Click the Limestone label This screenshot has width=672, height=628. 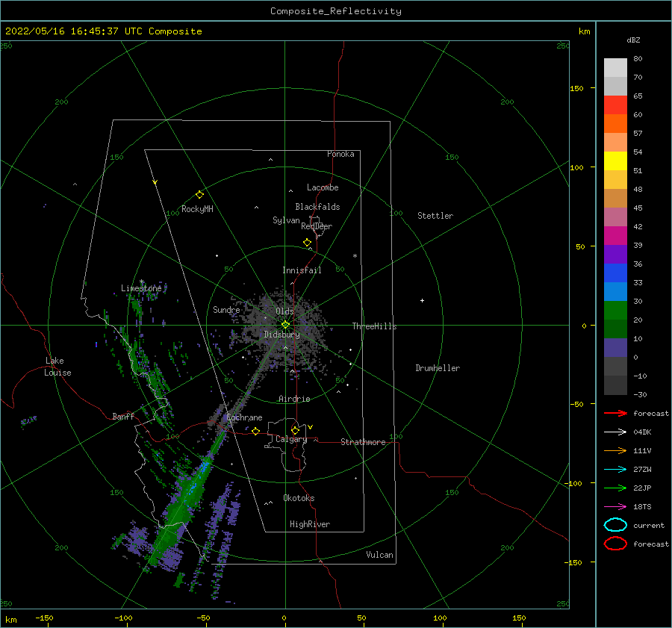pyautogui.click(x=141, y=288)
